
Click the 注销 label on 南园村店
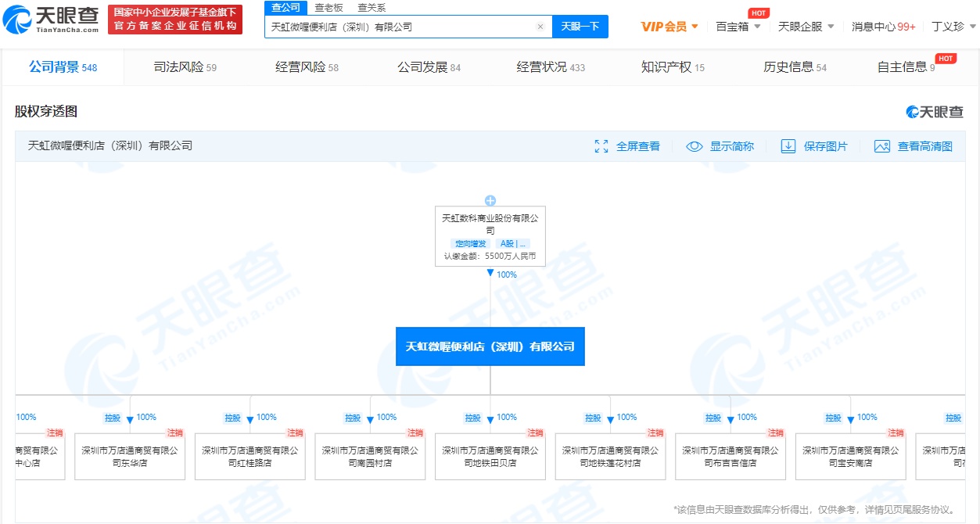[x=415, y=432]
